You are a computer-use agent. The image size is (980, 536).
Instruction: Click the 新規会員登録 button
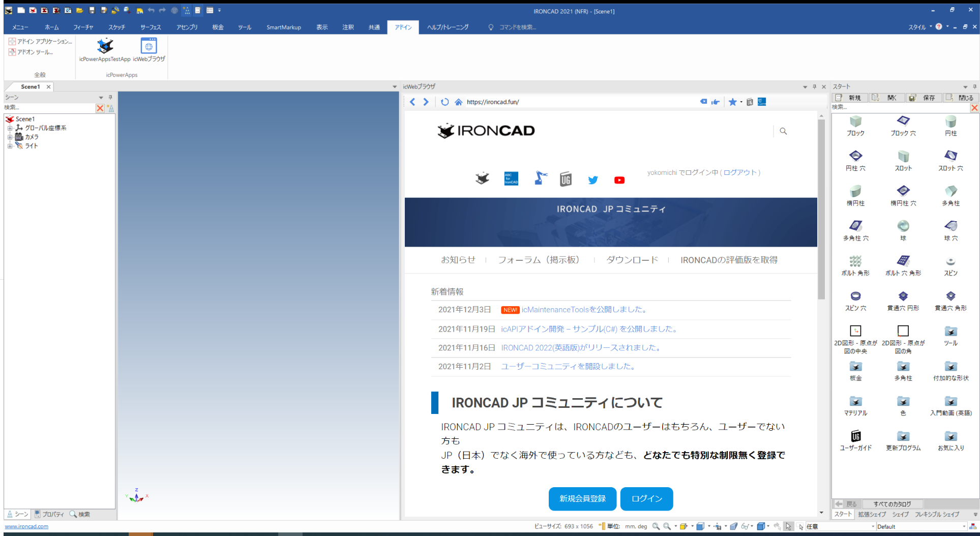(582, 498)
